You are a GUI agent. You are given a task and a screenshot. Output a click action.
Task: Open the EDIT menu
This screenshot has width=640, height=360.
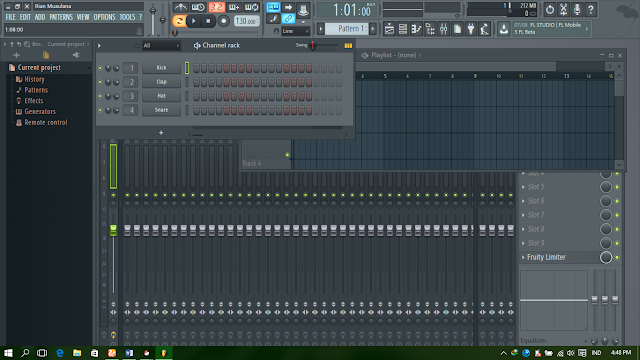(25, 17)
